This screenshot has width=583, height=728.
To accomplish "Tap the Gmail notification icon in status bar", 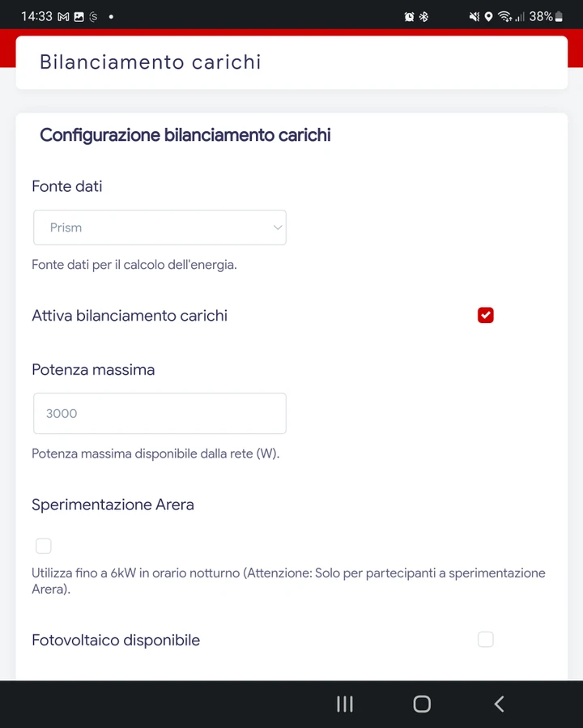I will (64, 17).
